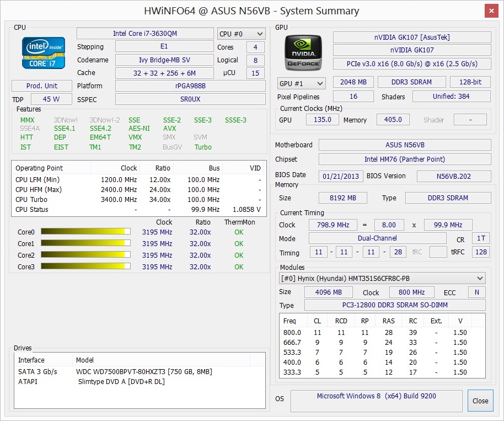
Task: Click the ECC value N field
Action: click(x=476, y=292)
